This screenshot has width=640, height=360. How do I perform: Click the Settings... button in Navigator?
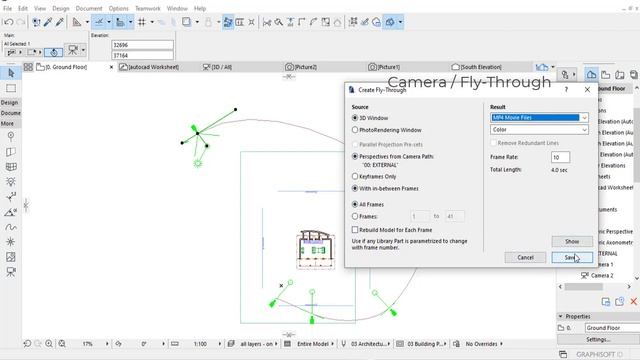click(x=598, y=339)
